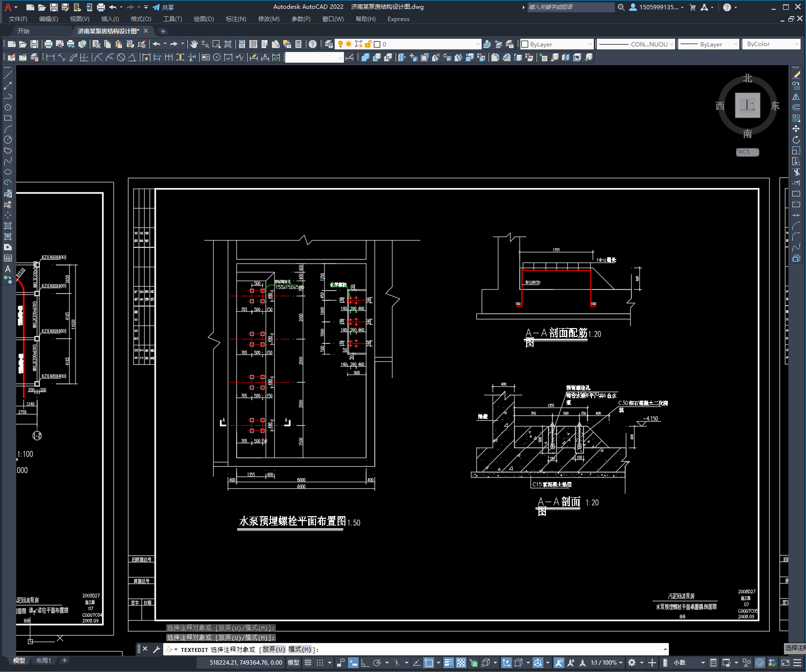Click the Copy icon in the standard toolbar
The width and height of the screenshot is (806, 672).
pyautogui.click(x=108, y=44)
